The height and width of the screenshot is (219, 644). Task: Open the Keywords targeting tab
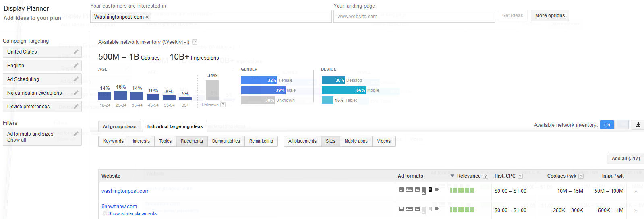[113, 141]
